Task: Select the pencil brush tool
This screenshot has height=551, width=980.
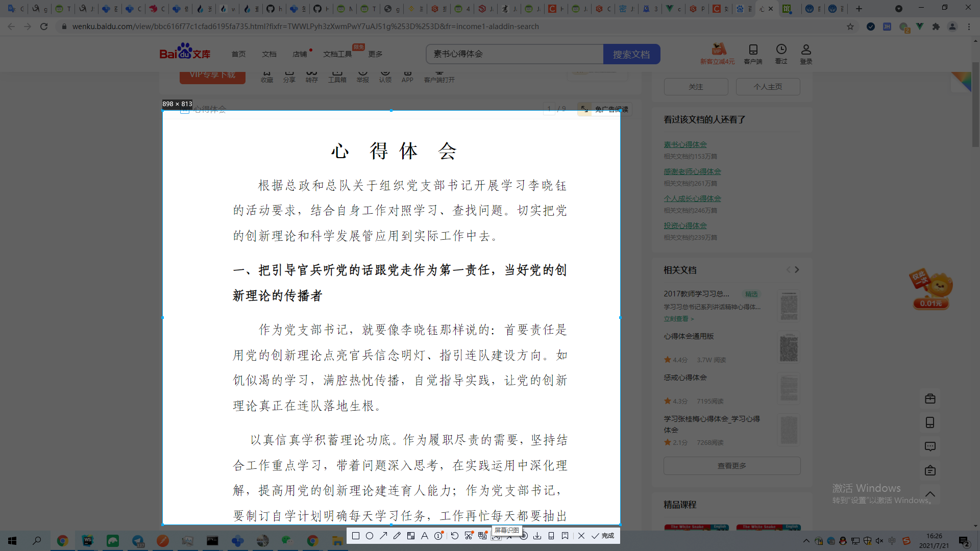Action: (397, 536)
